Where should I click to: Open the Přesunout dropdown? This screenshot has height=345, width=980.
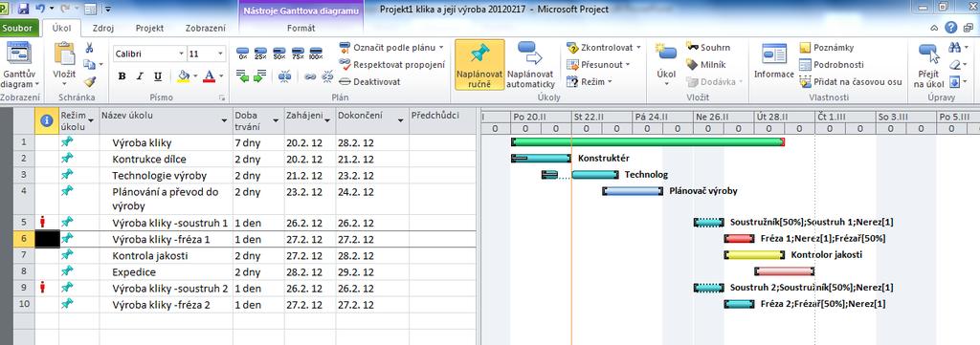(x=598, y=64)
